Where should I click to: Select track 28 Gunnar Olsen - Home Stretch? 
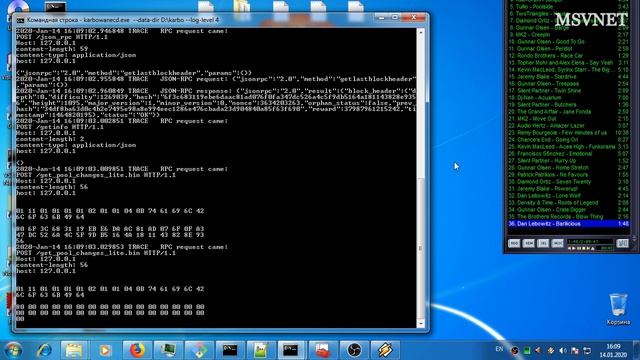[569, 168]
